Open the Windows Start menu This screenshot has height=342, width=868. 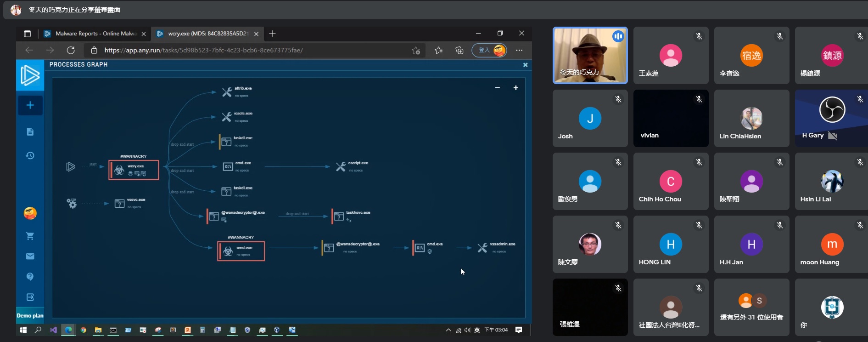point(23,330)
